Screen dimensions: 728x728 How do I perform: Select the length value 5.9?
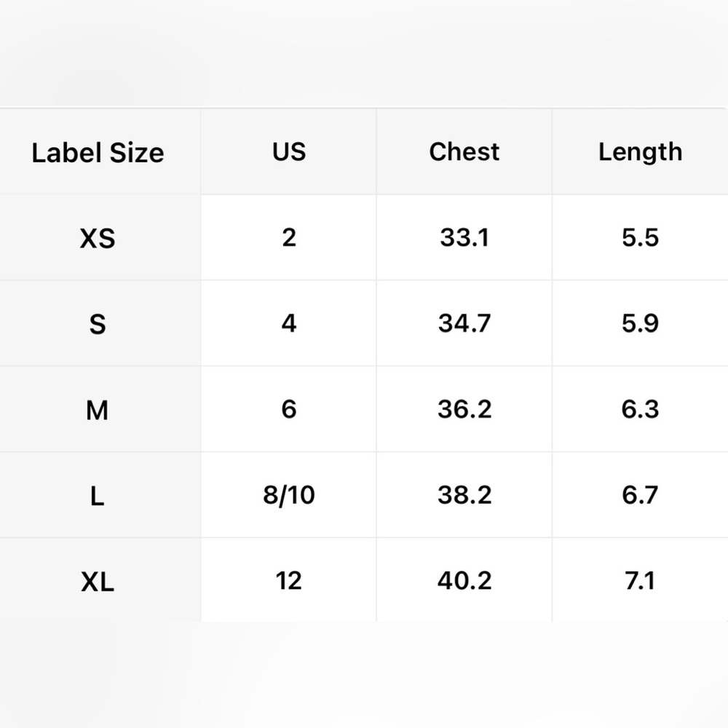[640, 323]
